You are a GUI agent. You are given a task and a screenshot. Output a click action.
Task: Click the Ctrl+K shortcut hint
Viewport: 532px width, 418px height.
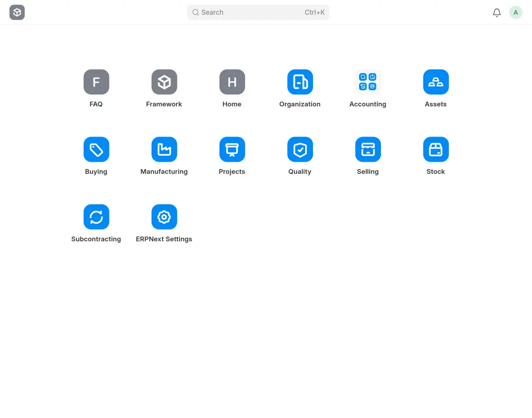click(x=315, y=12)
